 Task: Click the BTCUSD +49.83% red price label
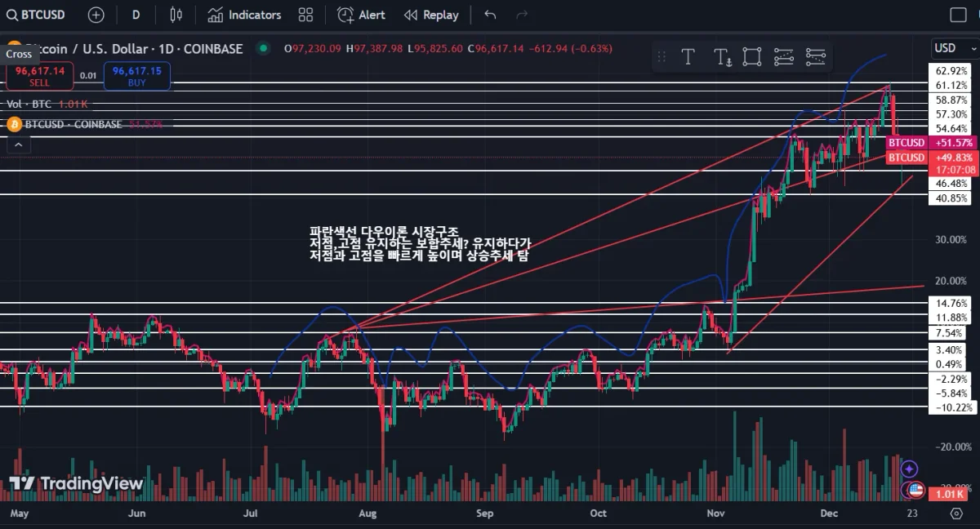pyautogui.click(x=931, y=157)
